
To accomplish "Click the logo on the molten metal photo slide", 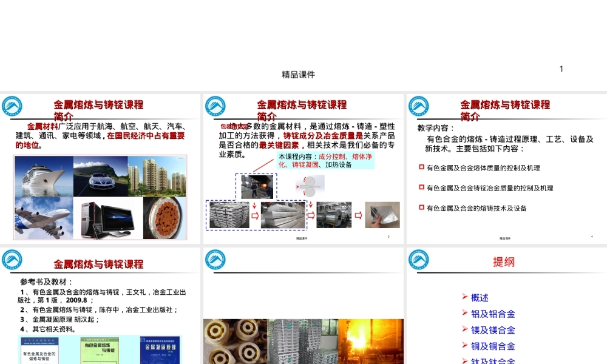I will [x=215, y=260].
